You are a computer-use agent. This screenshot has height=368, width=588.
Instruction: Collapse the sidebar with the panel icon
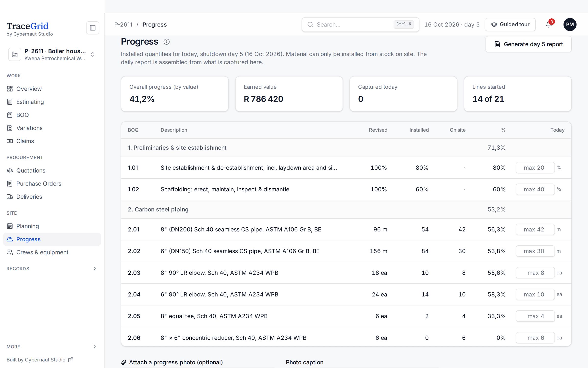point(93,28)
